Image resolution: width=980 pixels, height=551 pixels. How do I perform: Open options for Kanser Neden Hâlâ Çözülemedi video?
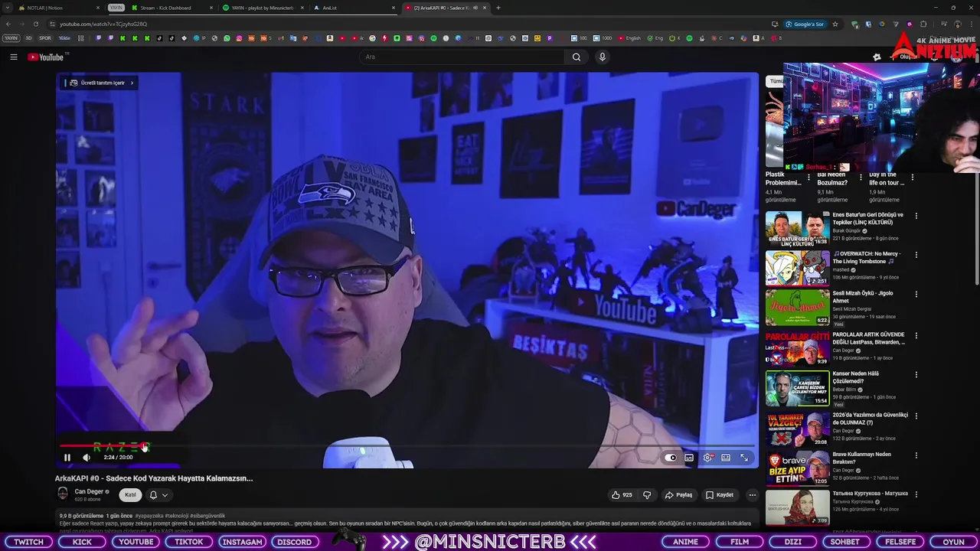click(916, 374)
